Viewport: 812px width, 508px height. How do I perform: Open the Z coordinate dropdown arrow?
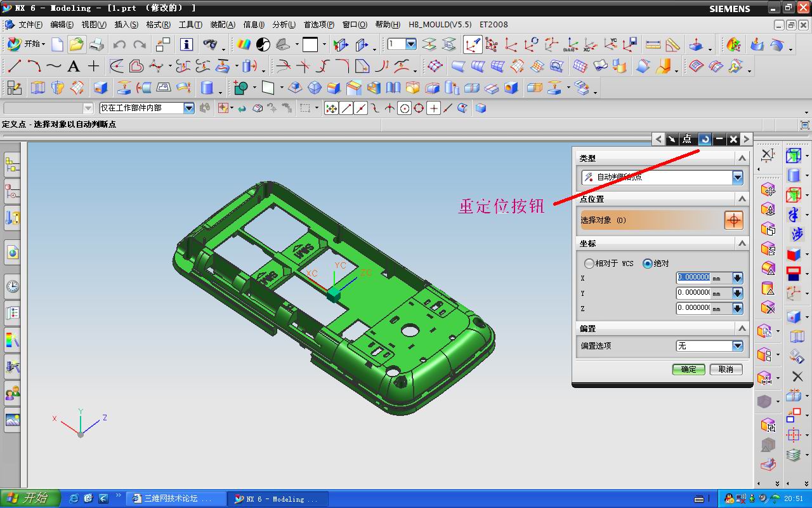(x=737, y=309)
